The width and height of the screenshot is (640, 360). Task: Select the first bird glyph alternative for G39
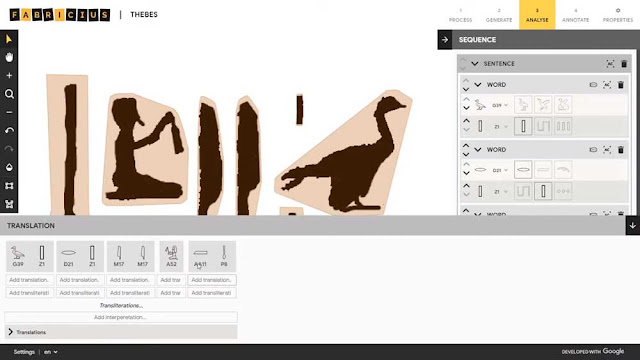(x=523, y=105)
